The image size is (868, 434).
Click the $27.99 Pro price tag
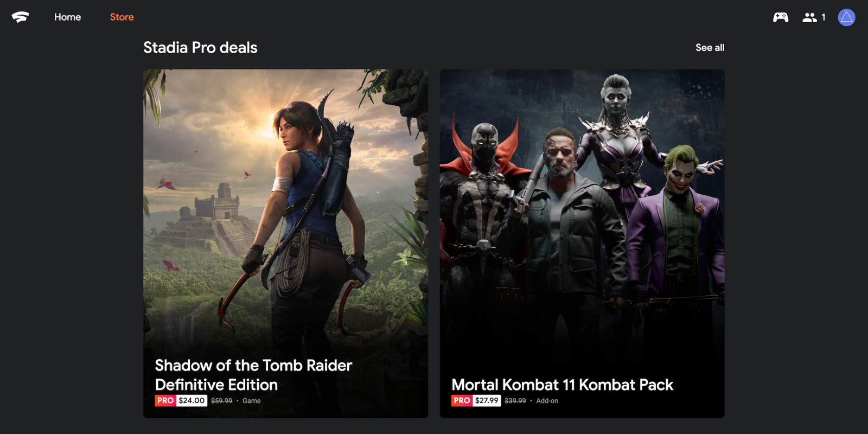point(487,400)
